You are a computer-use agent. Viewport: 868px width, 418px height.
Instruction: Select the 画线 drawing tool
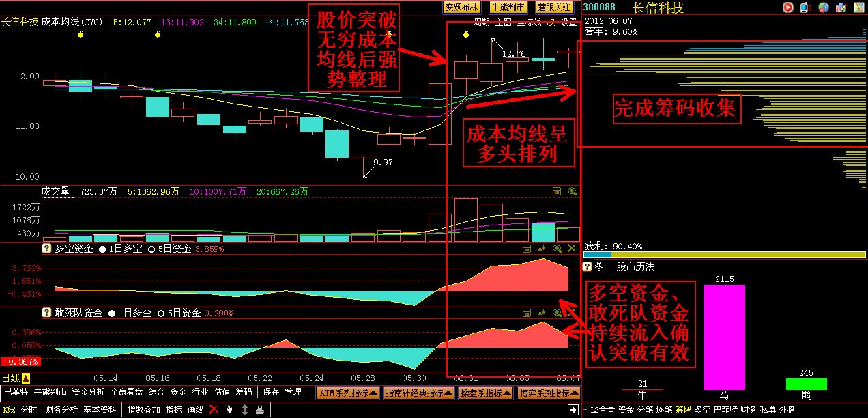pos(195,410)
